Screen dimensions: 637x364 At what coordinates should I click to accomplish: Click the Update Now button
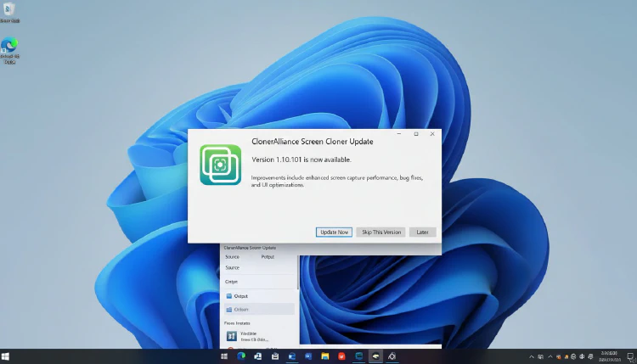(x=334, y=232)
